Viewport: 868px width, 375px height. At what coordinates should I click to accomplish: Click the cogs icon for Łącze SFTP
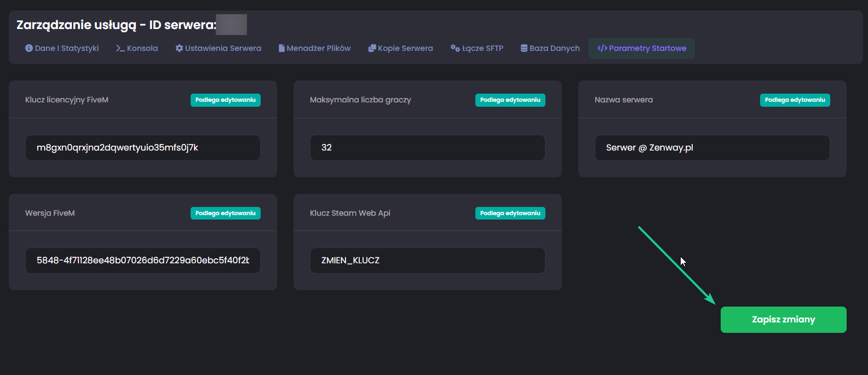click(x=455, y=48)
